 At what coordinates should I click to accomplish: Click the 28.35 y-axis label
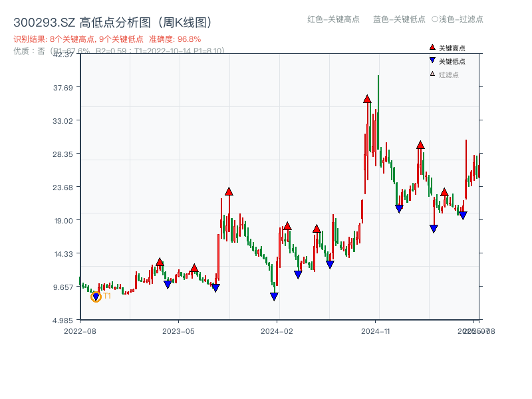[63, 154]
